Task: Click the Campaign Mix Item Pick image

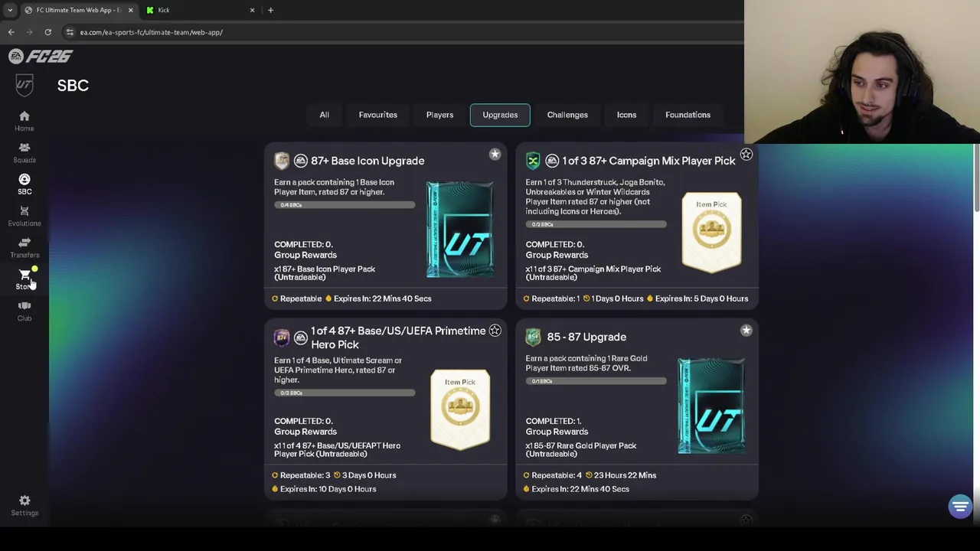Action: [x=711, y=233]
